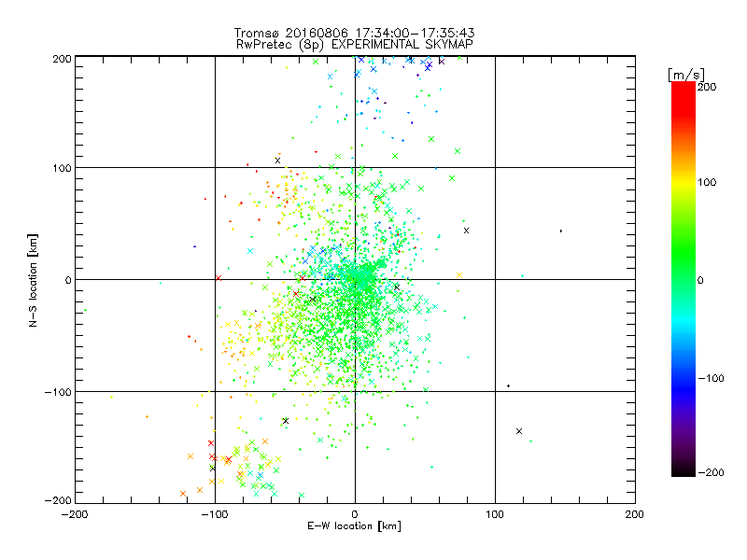The height and width of the screenshot is (560, 747).
Task: Click the 'N-S location [km]' axis label
Action: pyautogui.click(x=33, y=280)
